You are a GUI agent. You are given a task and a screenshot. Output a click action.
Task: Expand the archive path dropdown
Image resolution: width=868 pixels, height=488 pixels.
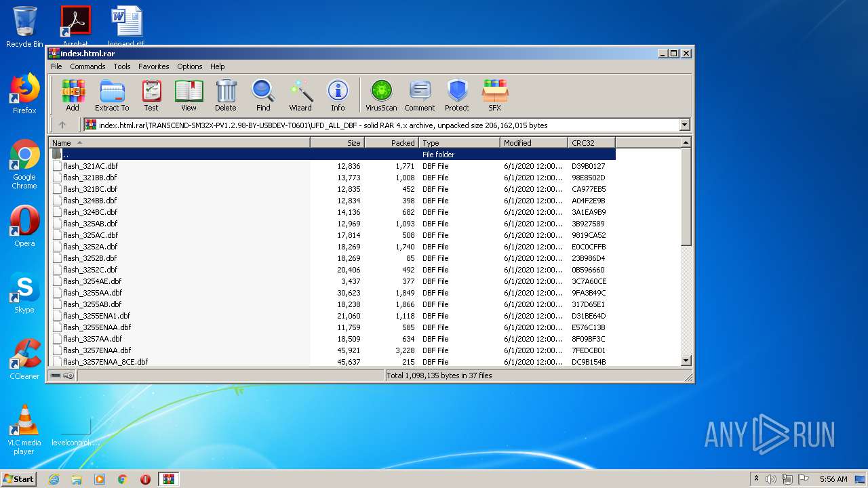pyautogui.click(x=684, y=125)
